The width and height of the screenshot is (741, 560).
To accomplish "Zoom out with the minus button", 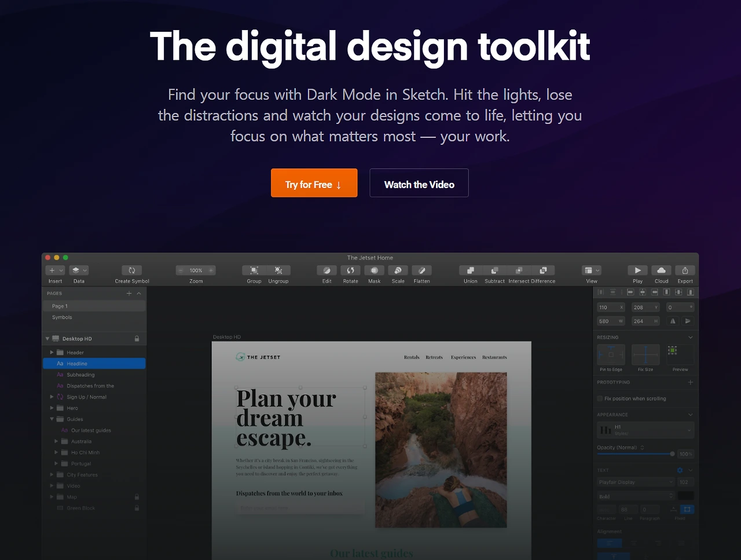I will tap(181, 270).
